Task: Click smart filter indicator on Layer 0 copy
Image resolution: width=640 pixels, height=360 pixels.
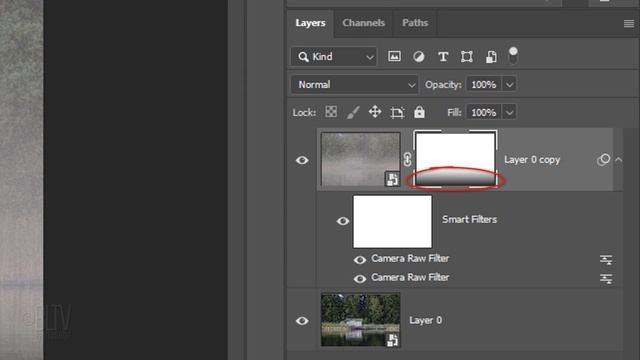Action: coord(603,159)
